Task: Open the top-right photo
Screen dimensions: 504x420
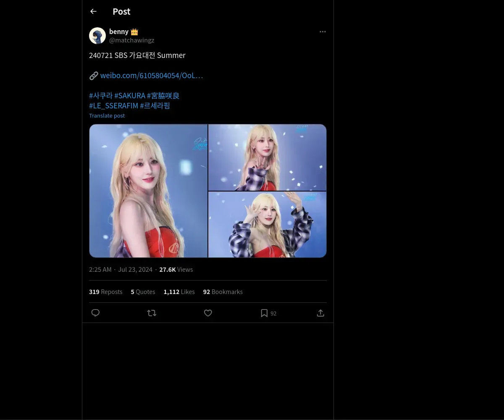Action: tap(268, 157)
